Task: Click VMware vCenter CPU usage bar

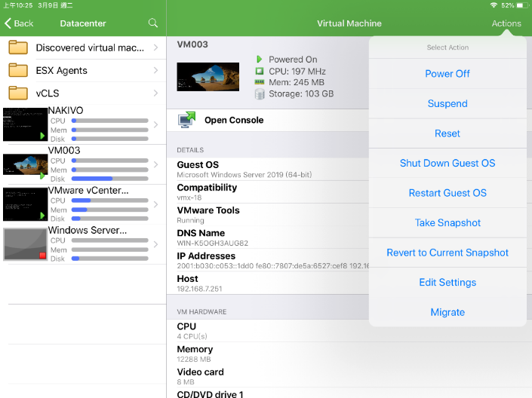Action: point(110,201)
